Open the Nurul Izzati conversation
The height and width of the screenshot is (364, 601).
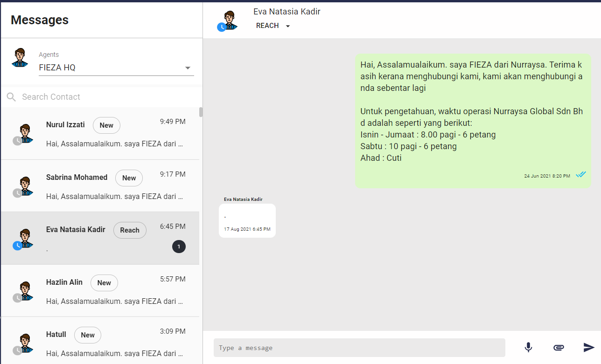point(100,133)
